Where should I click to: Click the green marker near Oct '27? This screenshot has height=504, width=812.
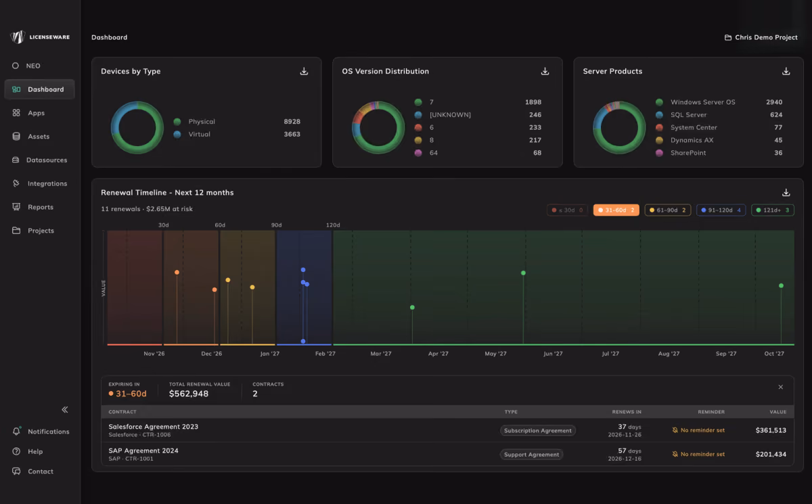tap(781, 285)
